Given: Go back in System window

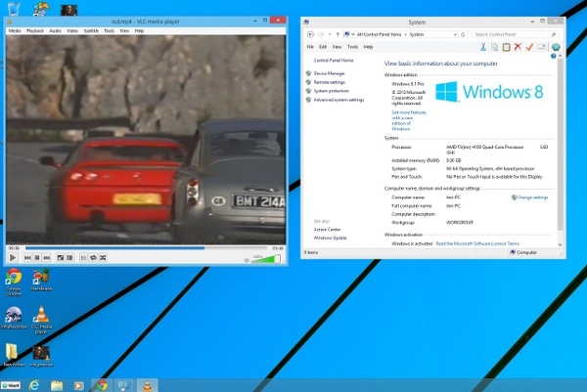Looking at the screenshot, I should click(310, 34).
